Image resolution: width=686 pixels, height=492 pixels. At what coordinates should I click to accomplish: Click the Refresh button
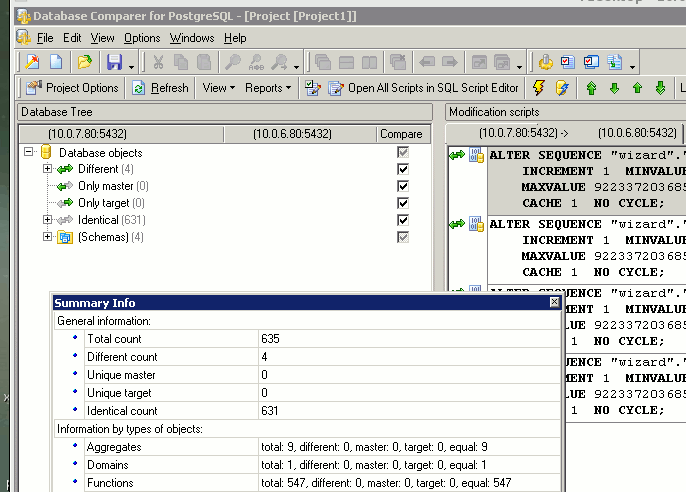pos(160,88)
